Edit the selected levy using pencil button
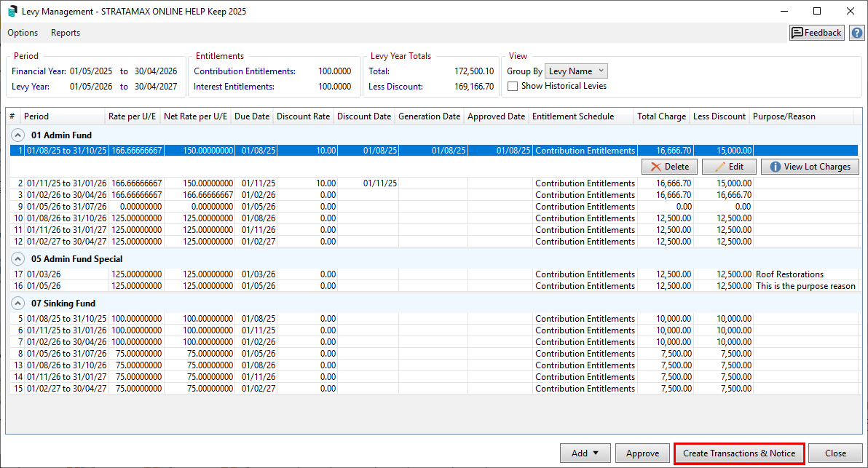Screen dimensions: 868x468 point(729,167)
